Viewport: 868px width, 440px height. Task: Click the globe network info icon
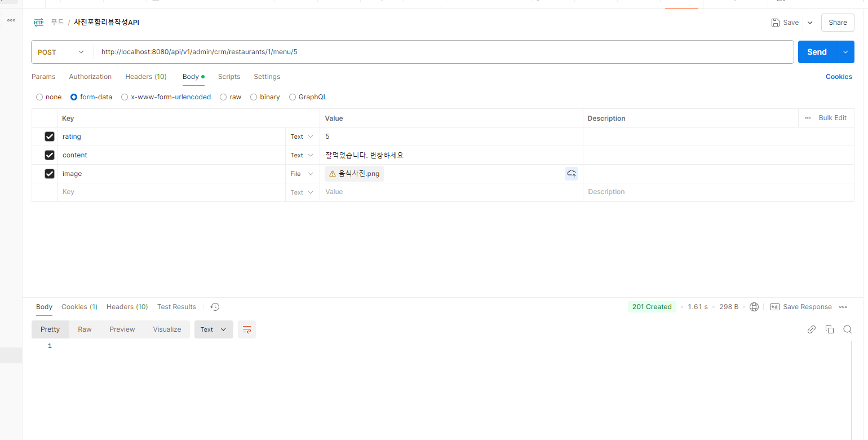[754, 307]
